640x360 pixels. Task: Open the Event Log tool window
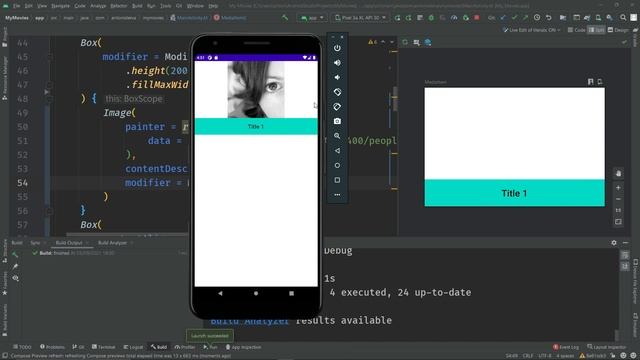[566, 347]
